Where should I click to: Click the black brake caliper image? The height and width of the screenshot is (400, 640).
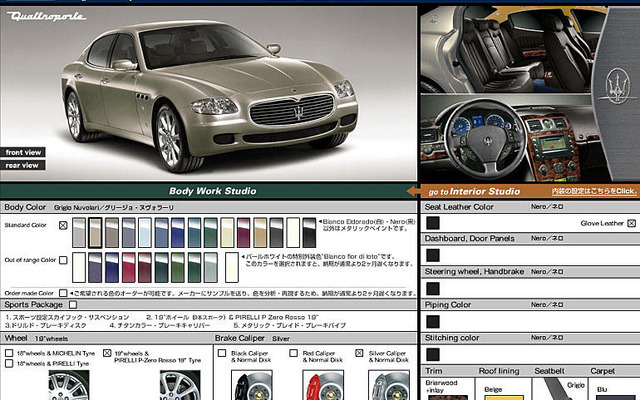click(x=252, y=385)
